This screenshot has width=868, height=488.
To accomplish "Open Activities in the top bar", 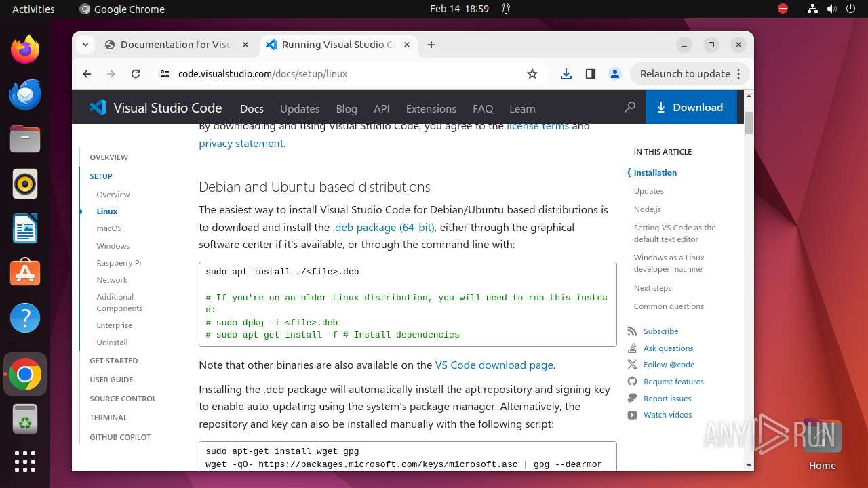I will pos(33,9).
